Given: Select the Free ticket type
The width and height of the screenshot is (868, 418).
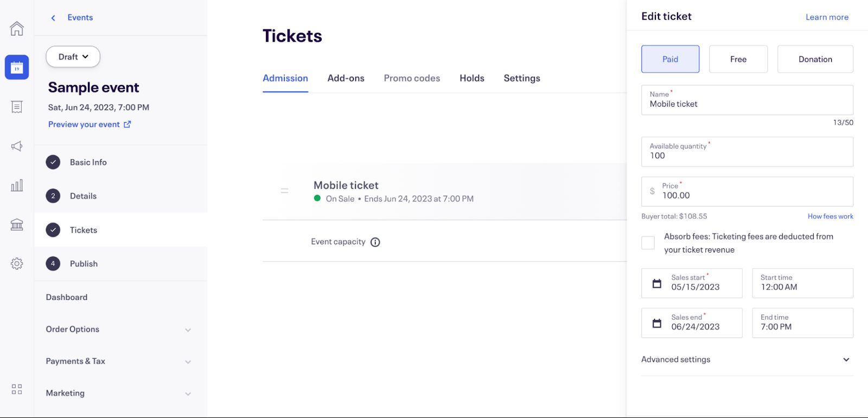Looking at the screenshot, I should click(x=738, y=59).
